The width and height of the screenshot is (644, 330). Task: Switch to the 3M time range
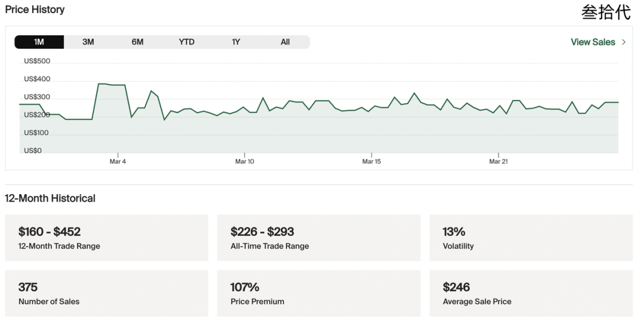(88, 42)
